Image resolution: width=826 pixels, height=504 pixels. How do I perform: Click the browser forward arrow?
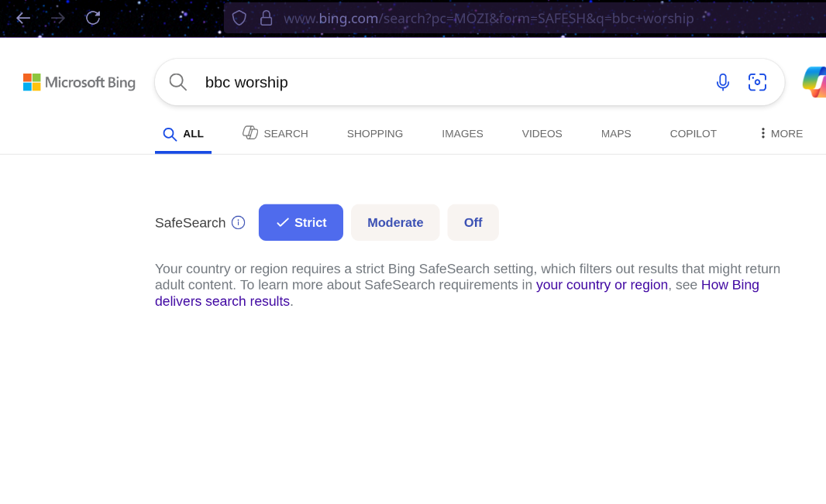click(x=58, y=19)
